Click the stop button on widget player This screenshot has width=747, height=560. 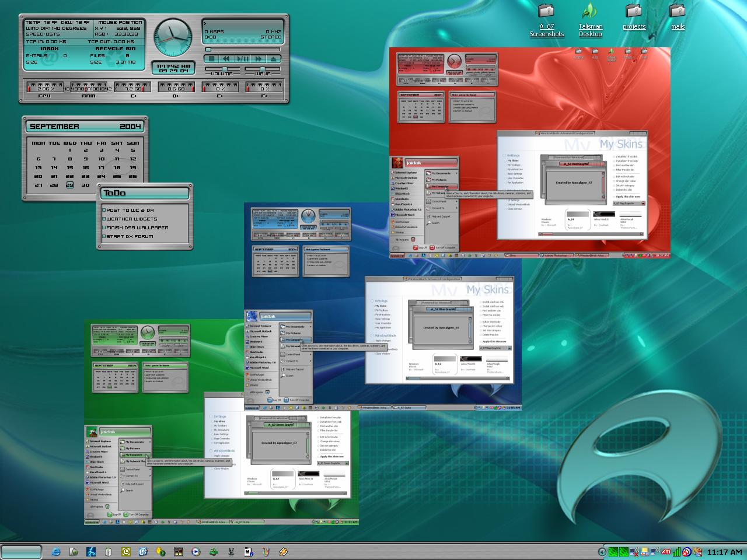coord(211,58)
